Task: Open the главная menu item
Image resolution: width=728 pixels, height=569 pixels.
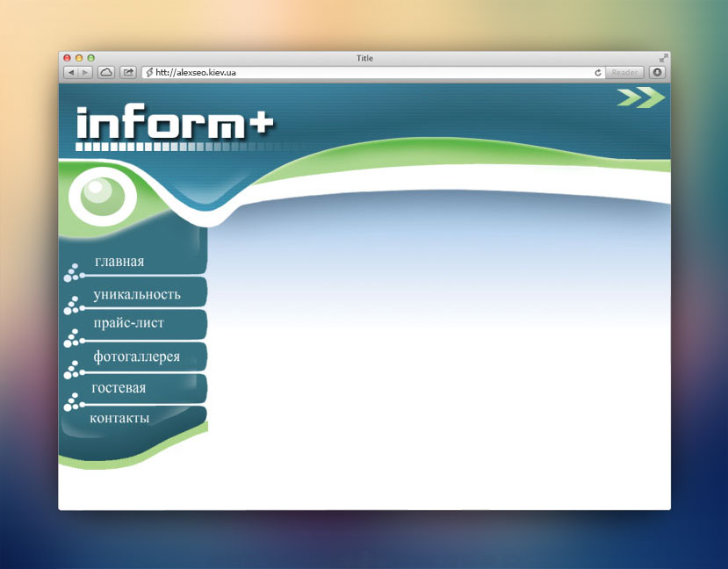Action: click(119, 262)
